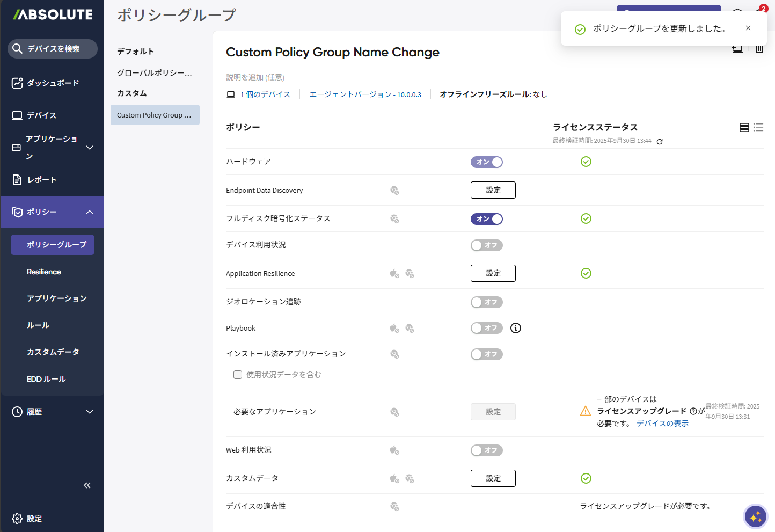Turn off the ハードウェア toggle
Screen dimensions: 775x532
pos(486,162)
